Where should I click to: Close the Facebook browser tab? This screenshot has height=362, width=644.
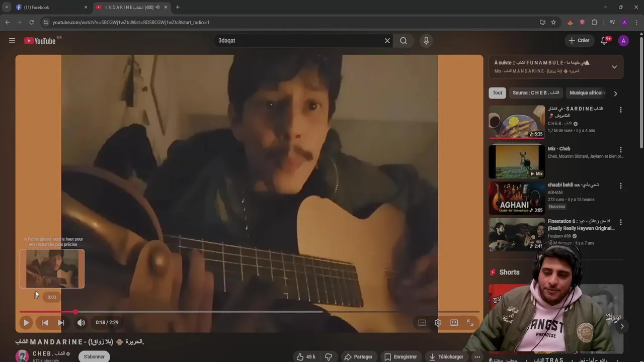[x=86, y=7]
